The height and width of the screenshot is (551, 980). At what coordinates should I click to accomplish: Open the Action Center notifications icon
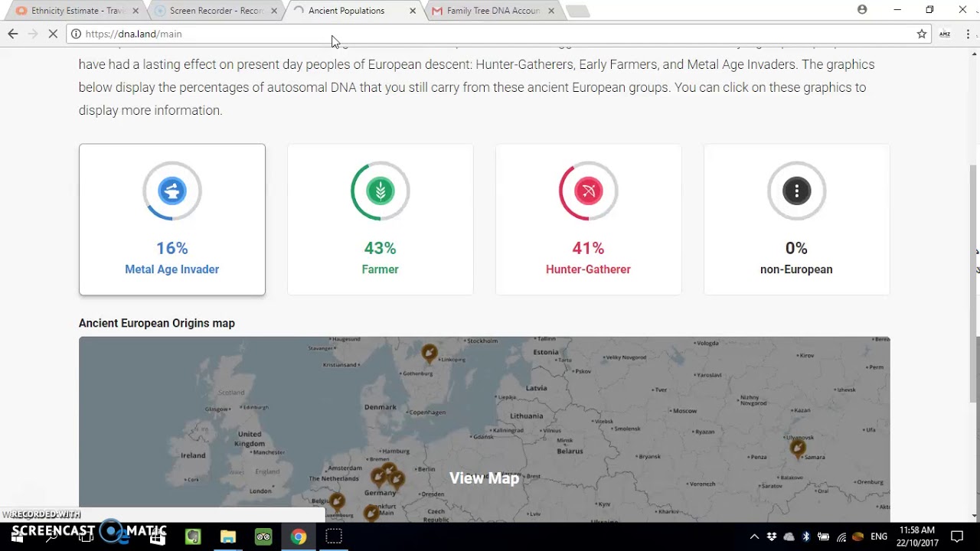pos(957,536)
